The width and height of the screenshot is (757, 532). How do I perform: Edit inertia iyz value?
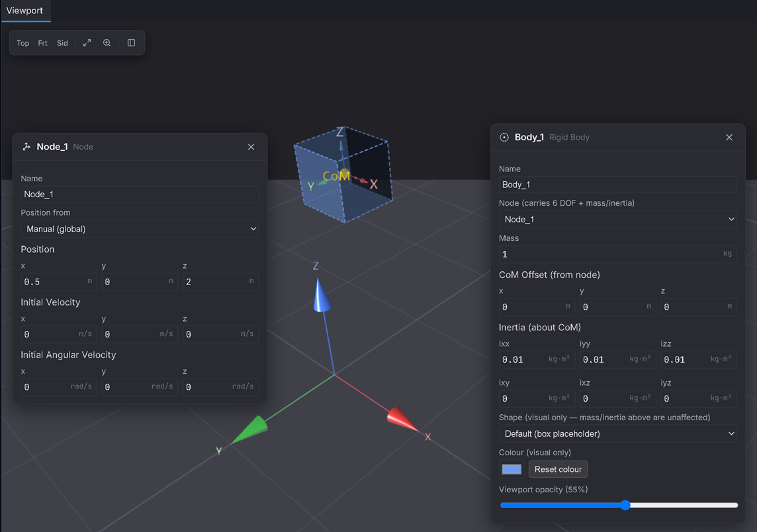pyautogui.click(x=699, y=398)
